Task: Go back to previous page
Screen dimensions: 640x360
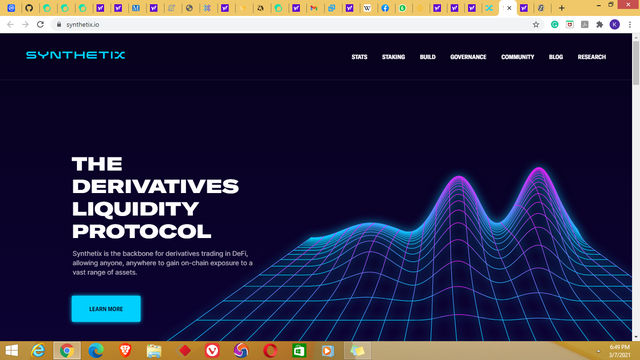Action: pyautogui.click(x=10, y=24)
